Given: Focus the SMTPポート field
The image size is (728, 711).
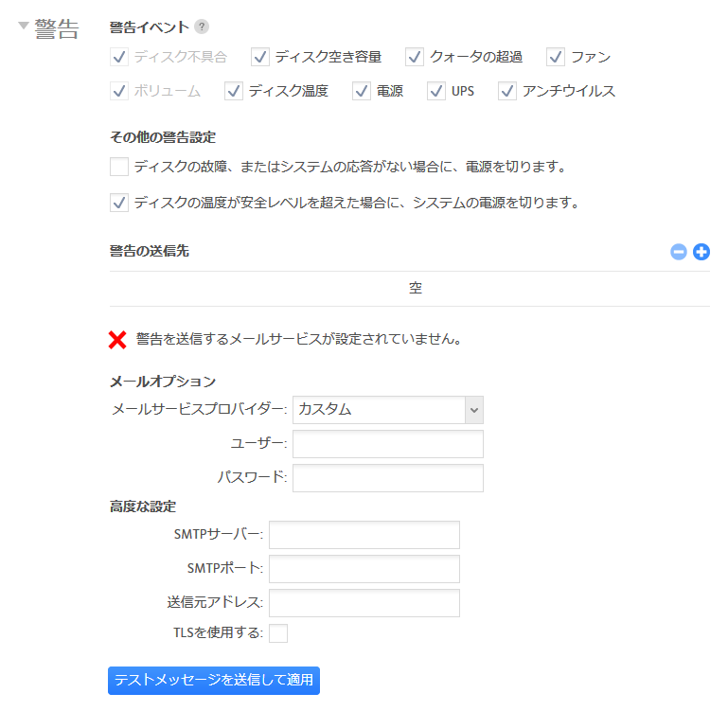Looking at the screenshot, I should pyautogui.click(x=364, y=569).
